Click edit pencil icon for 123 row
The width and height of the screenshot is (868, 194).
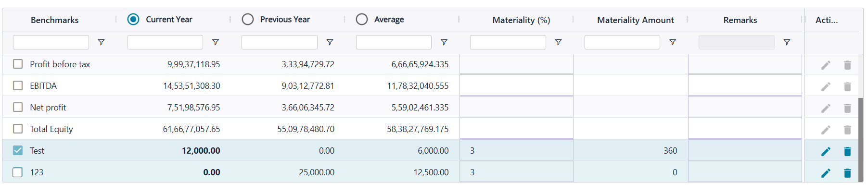(x=826, y=173)
